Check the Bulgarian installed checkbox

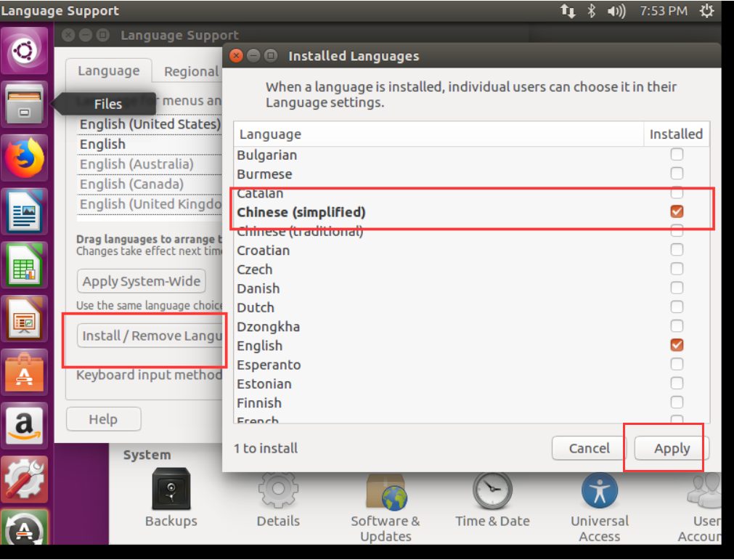pos(677,154)
